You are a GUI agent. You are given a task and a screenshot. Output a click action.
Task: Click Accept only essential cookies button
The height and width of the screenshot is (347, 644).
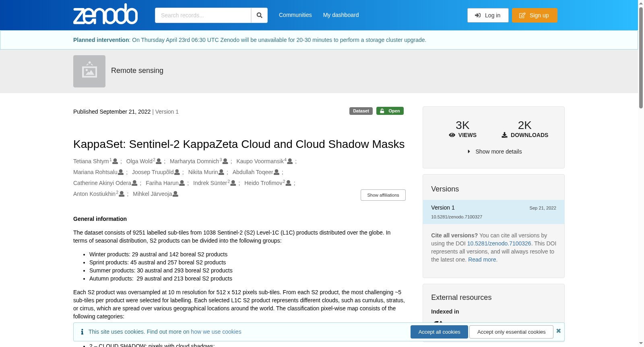pos(511,332)
